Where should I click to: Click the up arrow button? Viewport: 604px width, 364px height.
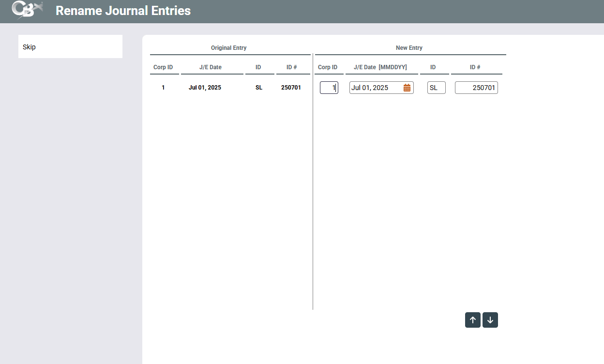[x=473, y=320]
